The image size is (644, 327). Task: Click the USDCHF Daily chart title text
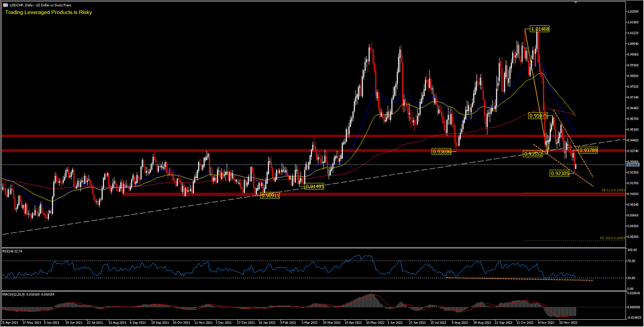(x=40, y=5)
